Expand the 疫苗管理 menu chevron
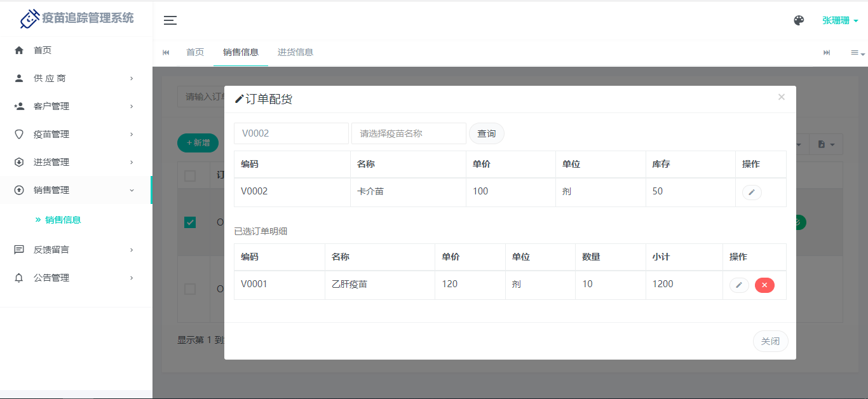868x399 pixels. [132, 134]
